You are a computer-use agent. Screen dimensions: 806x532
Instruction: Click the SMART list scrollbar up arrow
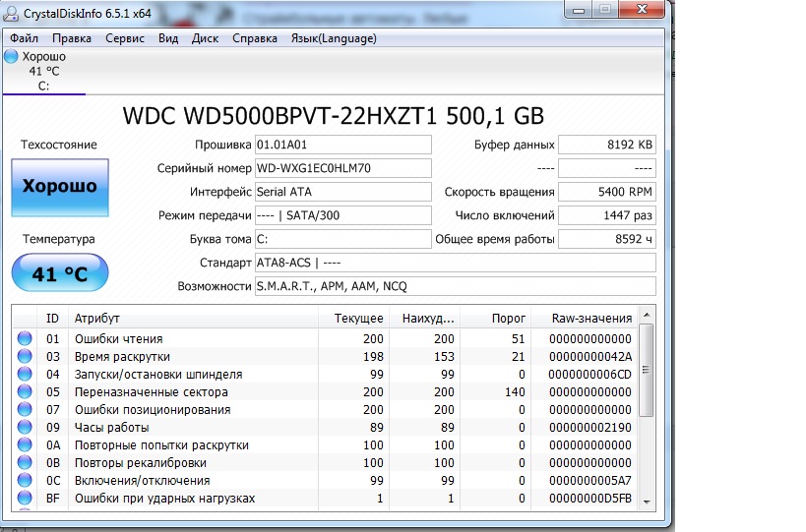(x=647, y=315)
